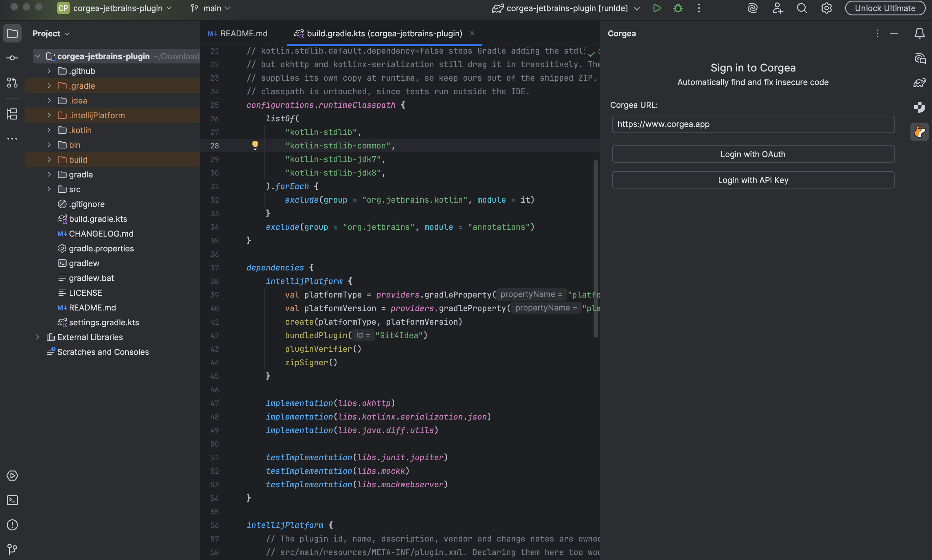932x560 pixels.
Task: Click the intention lightbulb on line 28
Action: 255,145
